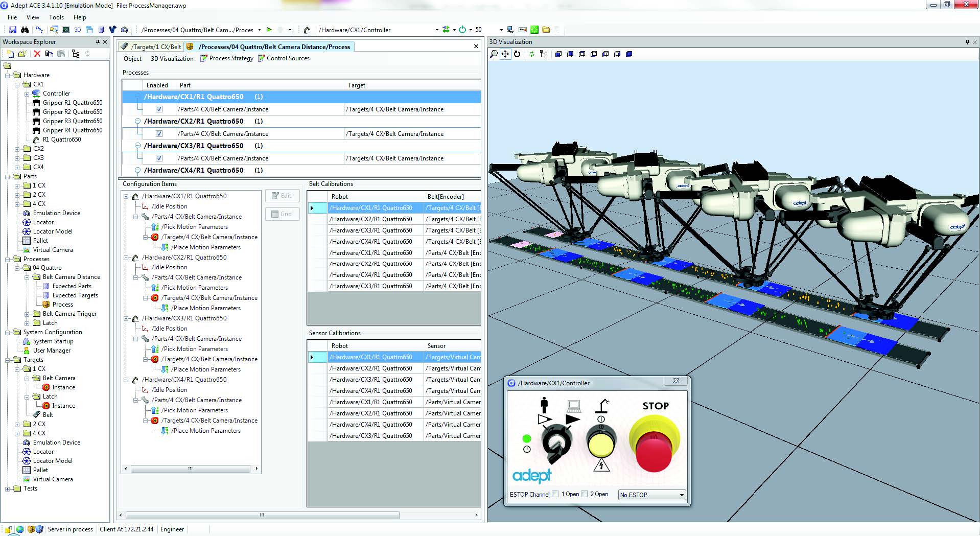The height and width of the screenshot is (536, 980).
Task: Uncheck Enabled for CX2 Belt Camera part
Action: [x=159, y=134]
